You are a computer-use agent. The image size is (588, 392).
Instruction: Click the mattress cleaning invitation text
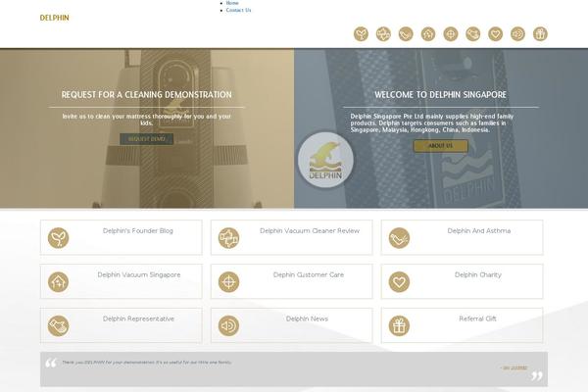[147, 120]
